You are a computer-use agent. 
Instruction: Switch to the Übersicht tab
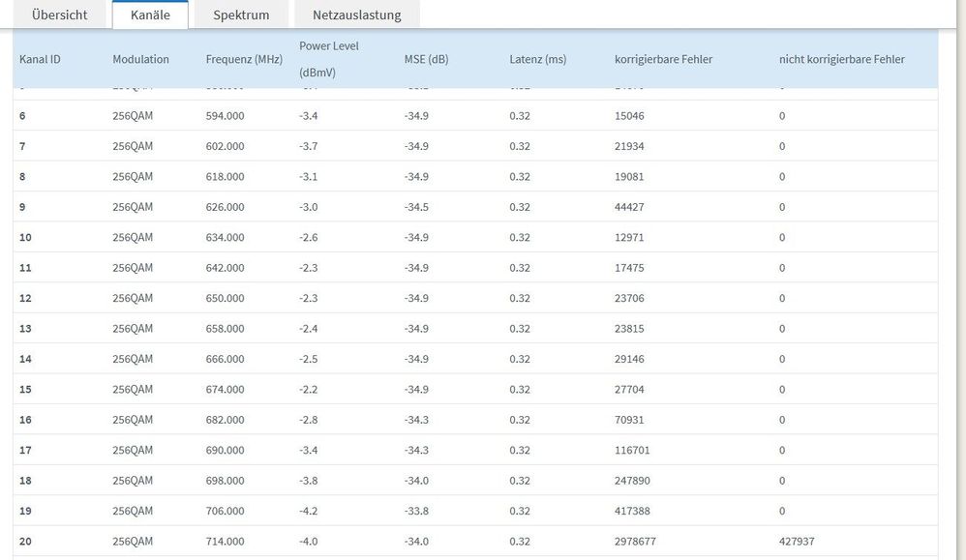coord(59,15)
